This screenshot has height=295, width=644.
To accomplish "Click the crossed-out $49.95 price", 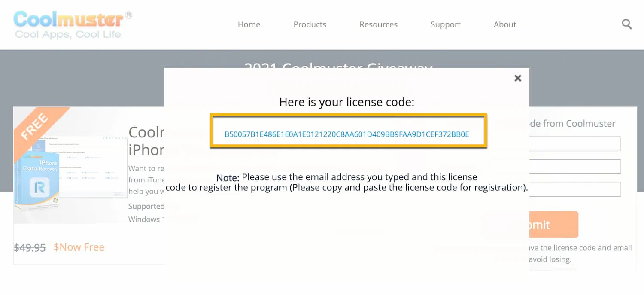I will point(30,248).
